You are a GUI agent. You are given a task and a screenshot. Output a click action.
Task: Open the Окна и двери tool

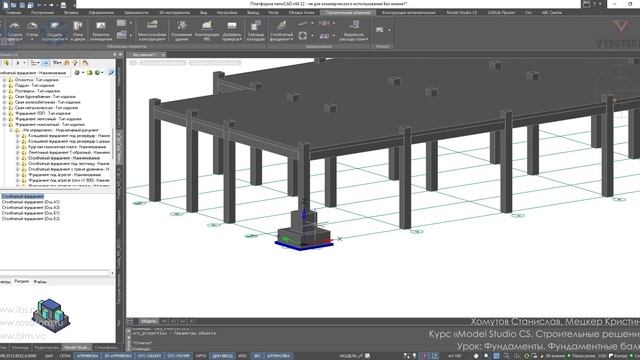[78, 30]
